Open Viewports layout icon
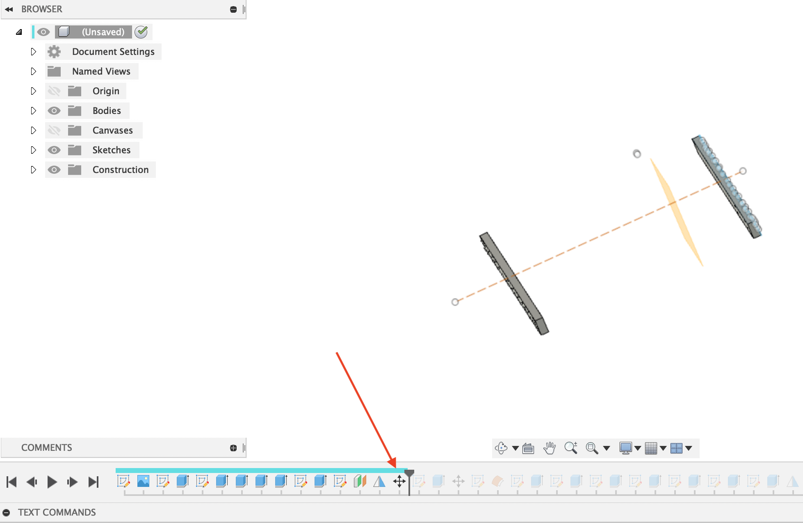803x532 pixels. point(676,448)
